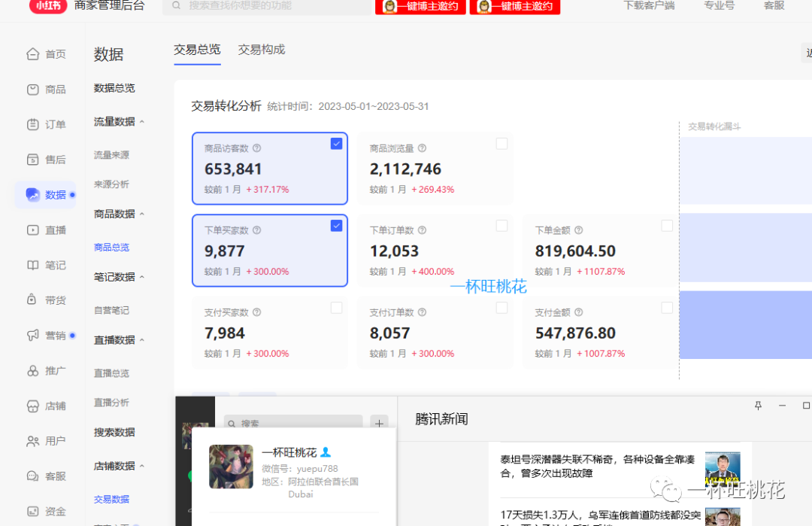This screenshot has height=526, width=812.
Task: Open 交易数据 submenu item
Action: click(x=111, y=500)
